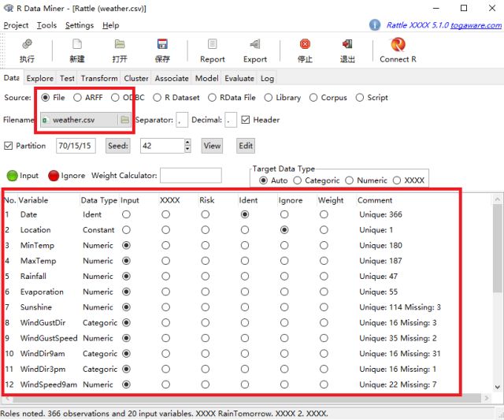Click the Seed value field showing 42

click(162, 146)
